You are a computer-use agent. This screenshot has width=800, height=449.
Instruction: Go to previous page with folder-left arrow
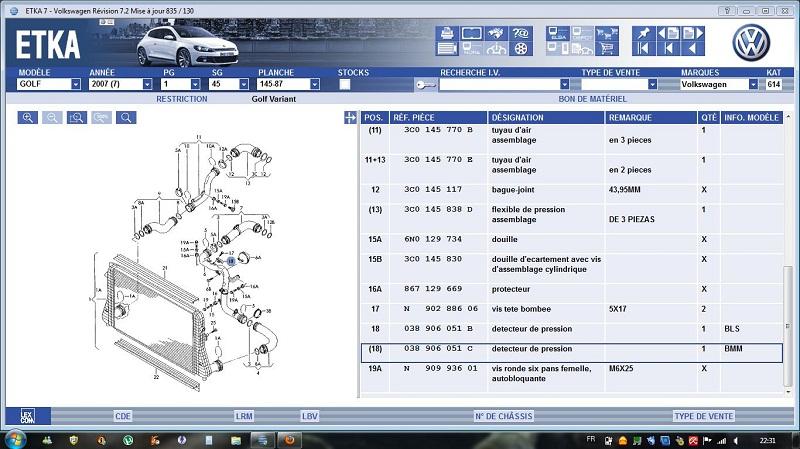[x=668, y=33]
